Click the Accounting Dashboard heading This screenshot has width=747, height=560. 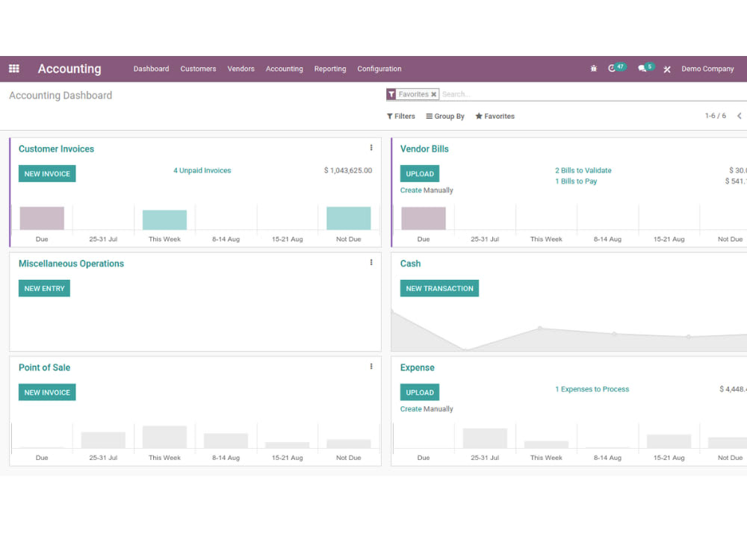tap(61, 96)
